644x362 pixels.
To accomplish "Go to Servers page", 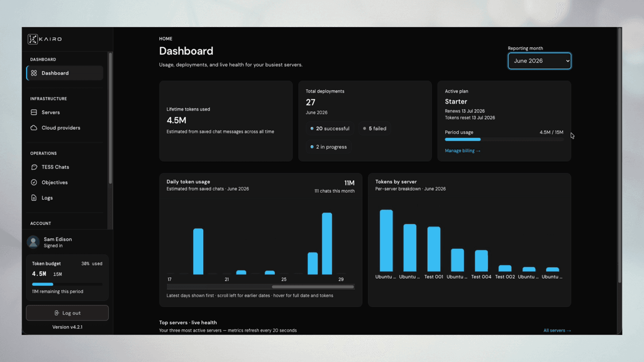I will [x=65, y=113].
